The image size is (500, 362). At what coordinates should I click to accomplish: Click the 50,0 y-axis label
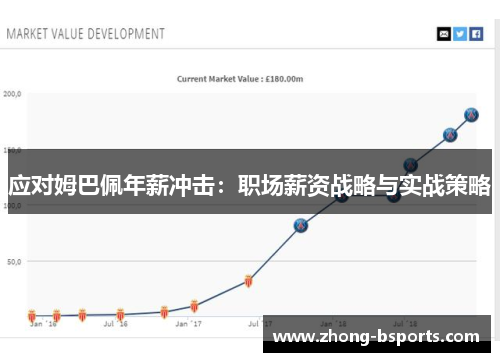(x=14, y=262)
